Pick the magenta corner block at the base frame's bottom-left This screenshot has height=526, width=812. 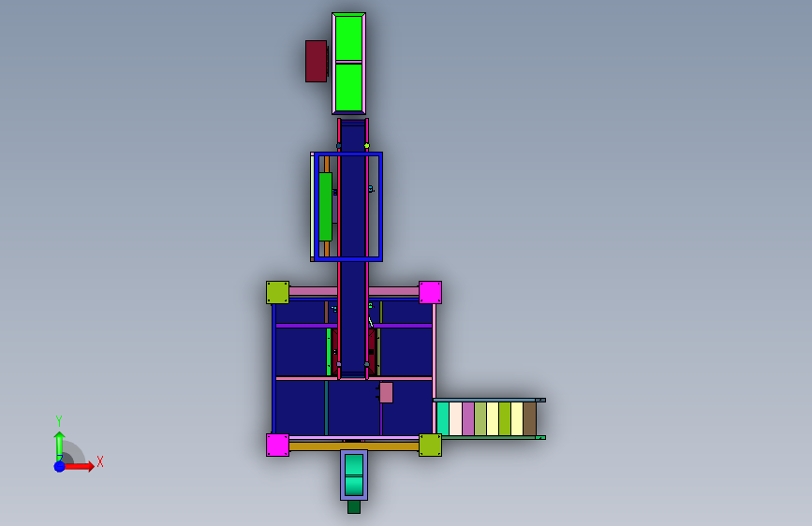tap(277, 446)
